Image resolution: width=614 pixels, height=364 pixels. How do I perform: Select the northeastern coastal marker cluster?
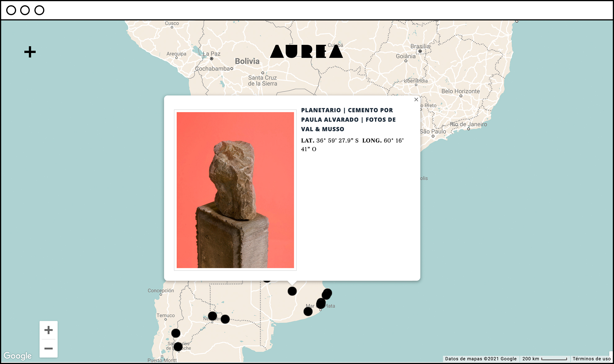[x=327, y=293]
